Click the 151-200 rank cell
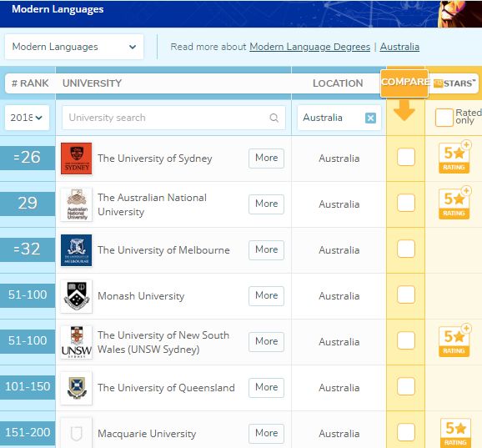 pos(28,433)
